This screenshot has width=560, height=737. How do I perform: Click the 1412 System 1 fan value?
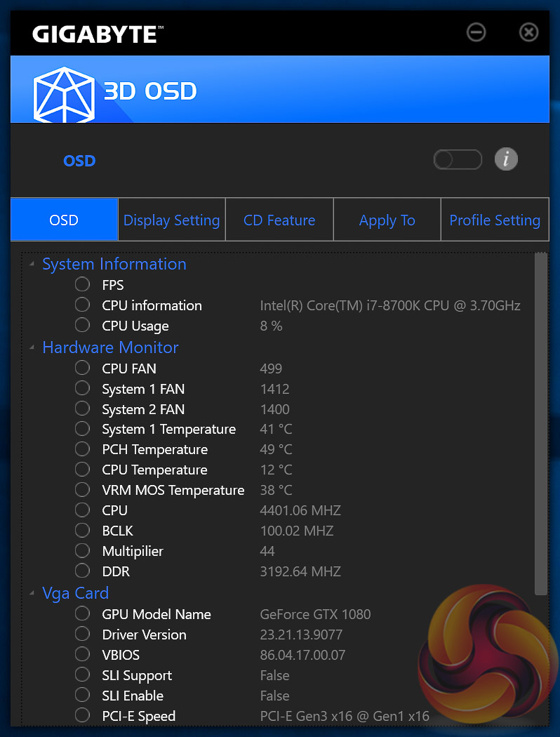pos(275,389)
